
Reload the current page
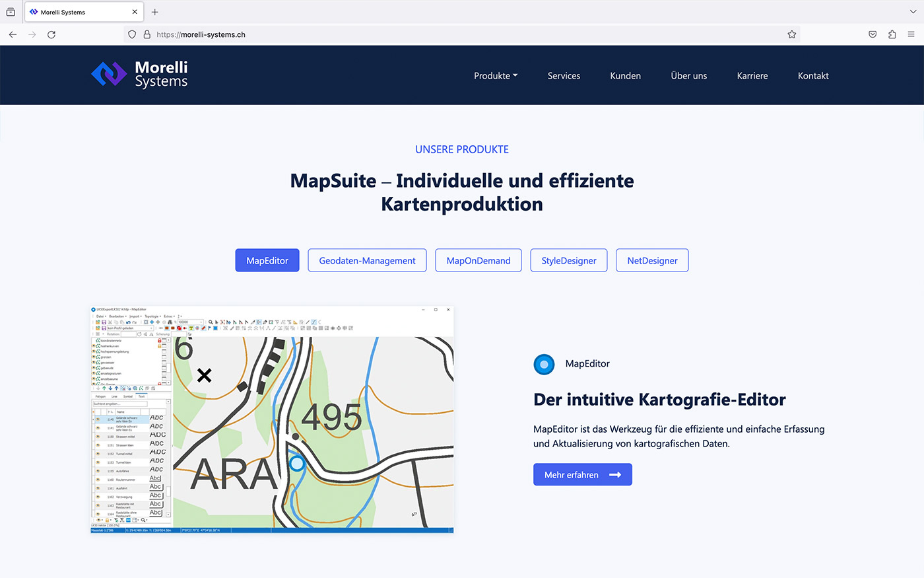pos(51,34)
